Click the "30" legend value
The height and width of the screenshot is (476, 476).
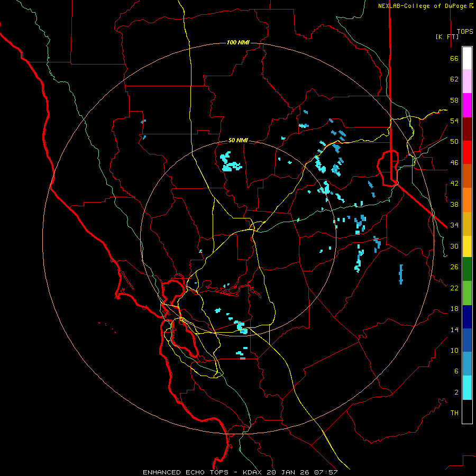pos(454,246)
